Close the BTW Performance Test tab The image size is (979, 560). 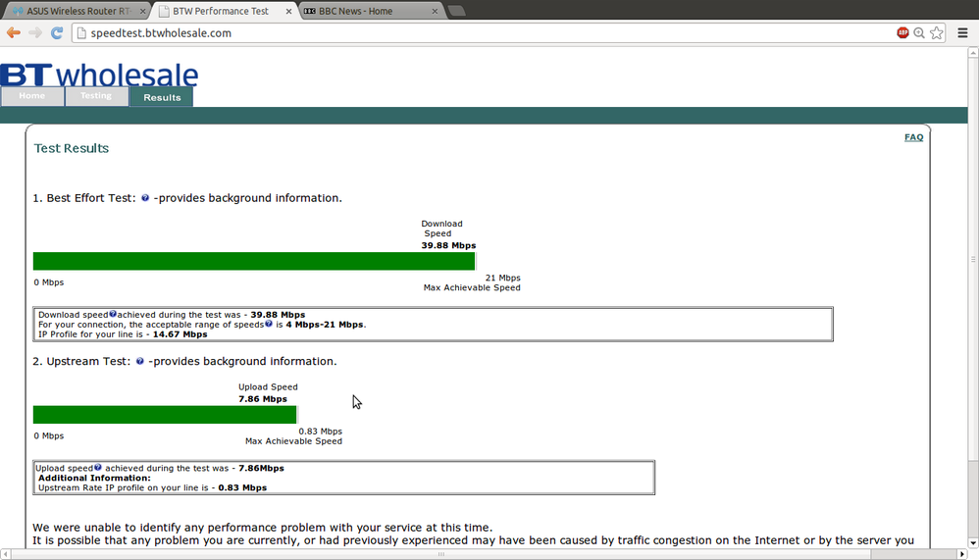tap(288, 11)
